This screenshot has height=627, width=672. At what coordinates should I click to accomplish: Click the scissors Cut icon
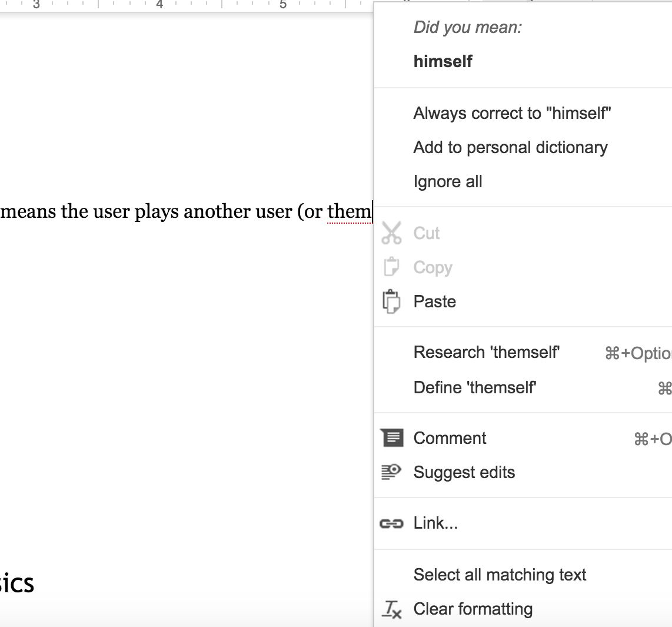point(391,233)
